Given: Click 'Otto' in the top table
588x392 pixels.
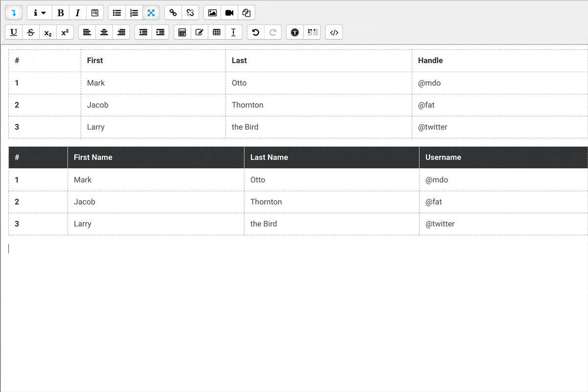Looking at the screenshot, I should point(239,83).
